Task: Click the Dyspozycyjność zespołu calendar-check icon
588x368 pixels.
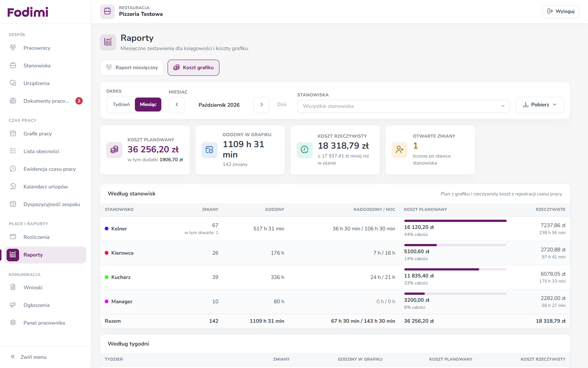Action: click(x=13, y=204)
